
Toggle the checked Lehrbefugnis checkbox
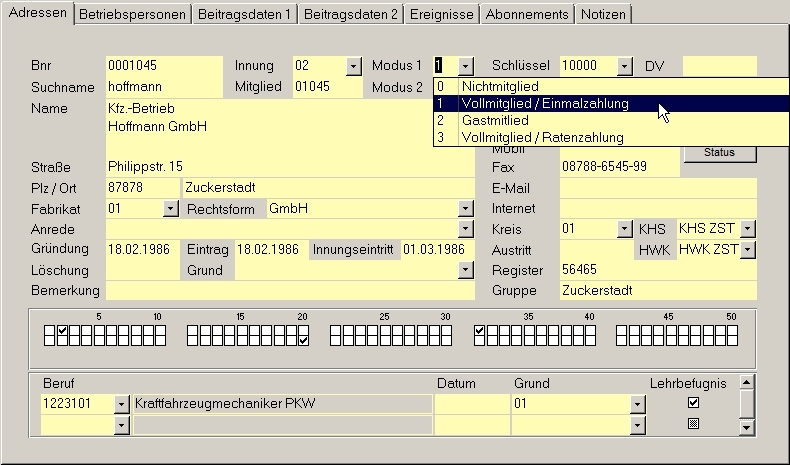click(x=693, y=403)
